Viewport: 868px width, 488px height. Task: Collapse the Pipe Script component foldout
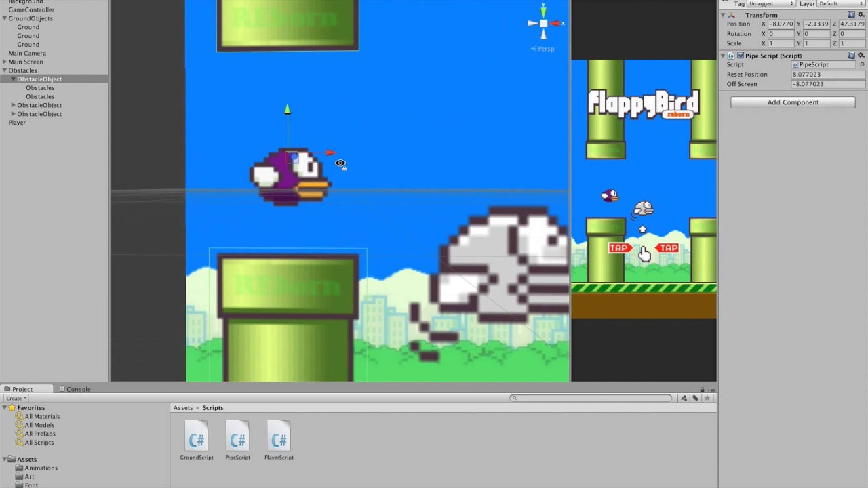coord(723,56)
